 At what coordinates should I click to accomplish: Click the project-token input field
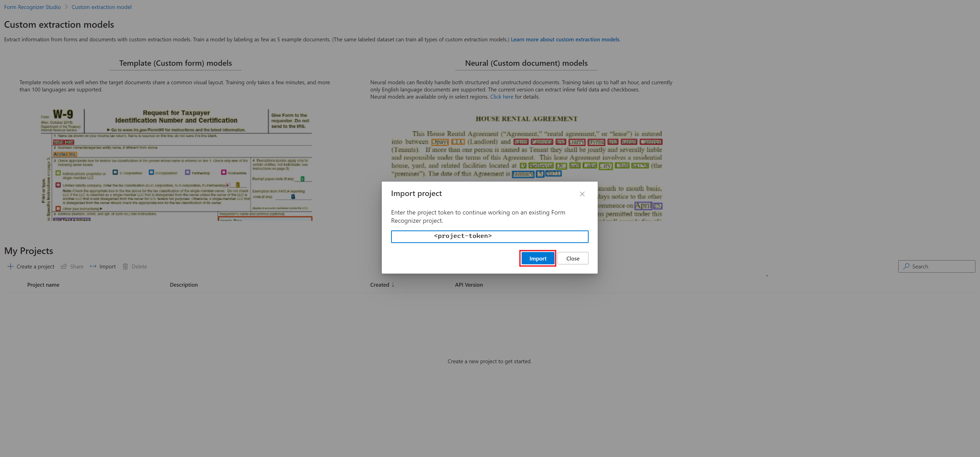489,236
